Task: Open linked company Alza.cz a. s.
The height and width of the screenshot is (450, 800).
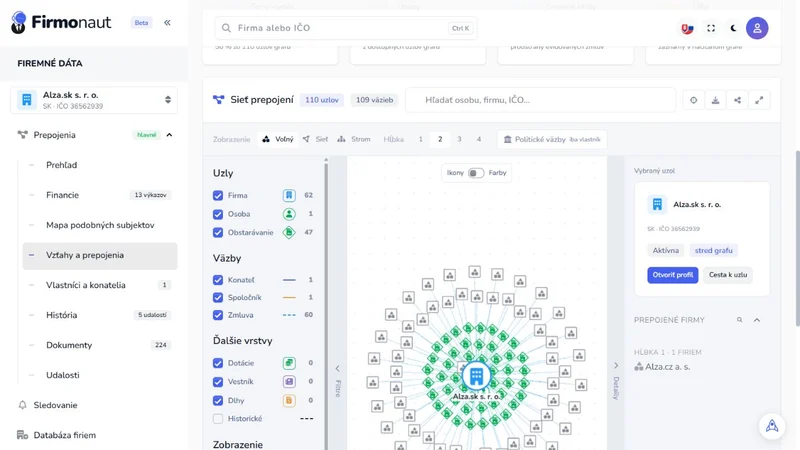Action: pyautogui.click(x=662, y=367)
